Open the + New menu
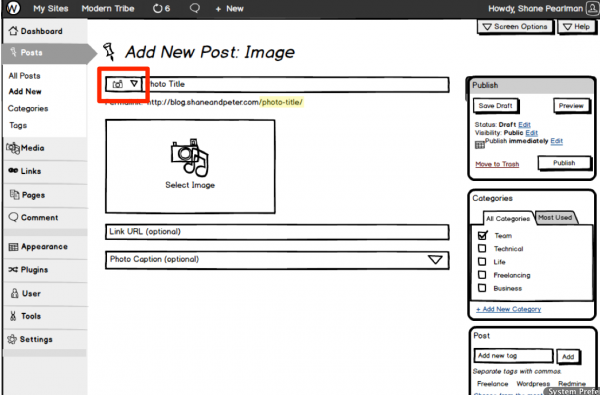 click(229, 8)
